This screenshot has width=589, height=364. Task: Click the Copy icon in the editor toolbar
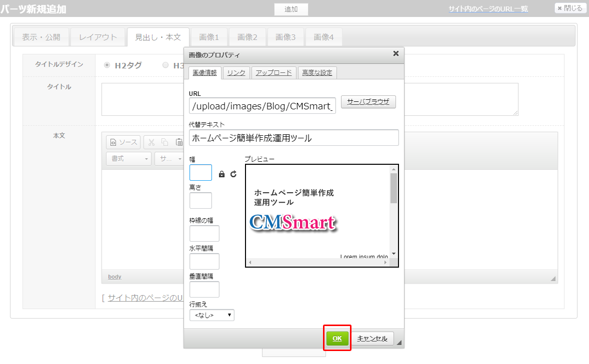pyautogui.click(x=165, y=142)
